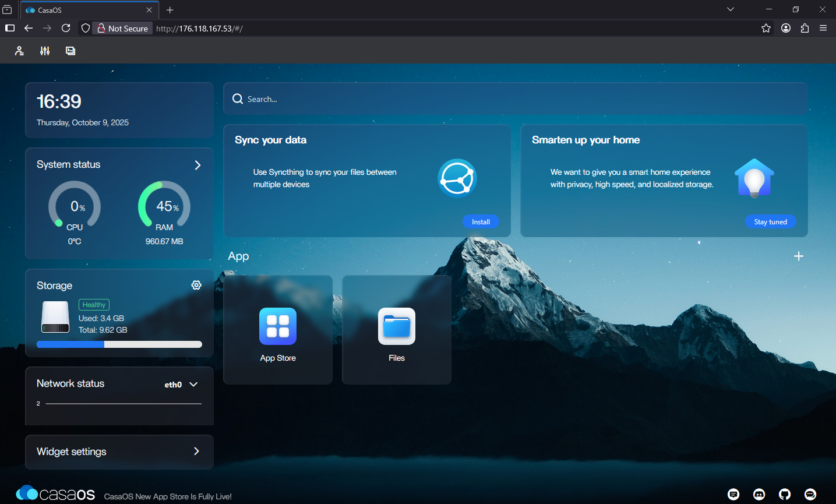Screen dimensions: 836x504
Task: Click the Stay tuned button
Action: [x=770, y=222]
